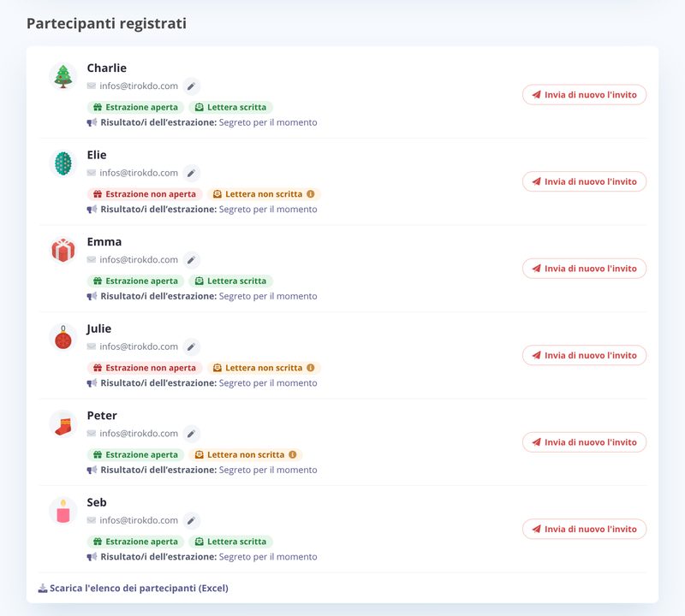
Task: Click the pencil icon next to Elie's email
Action: 191,174
